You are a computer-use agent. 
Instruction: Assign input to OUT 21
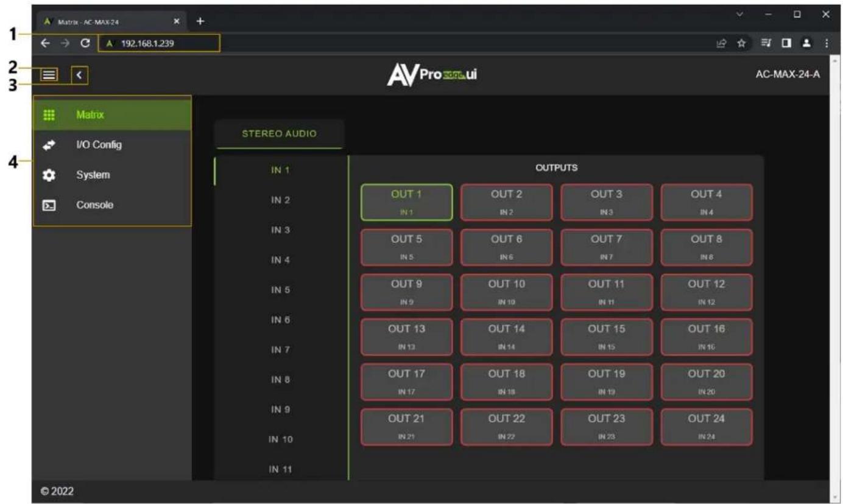coord(406,427)
